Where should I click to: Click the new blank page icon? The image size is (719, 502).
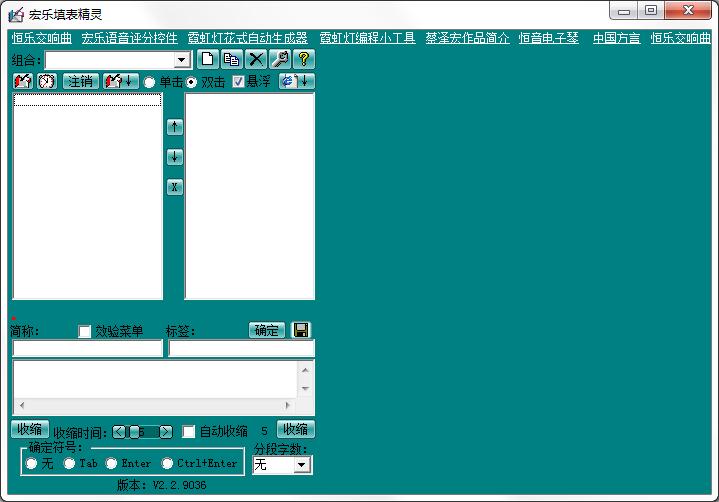pyautogui.click(x=208, y=59)
